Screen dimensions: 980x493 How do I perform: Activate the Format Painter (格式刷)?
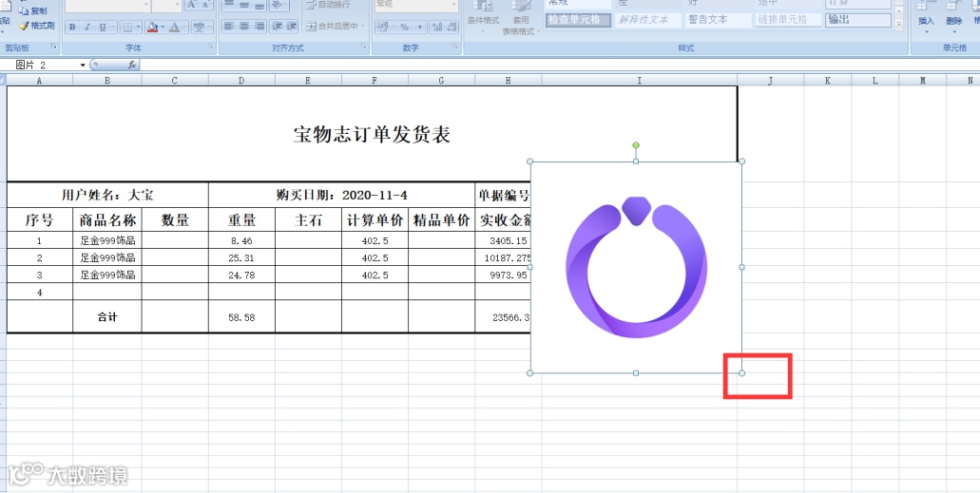[x=37, y=27]
